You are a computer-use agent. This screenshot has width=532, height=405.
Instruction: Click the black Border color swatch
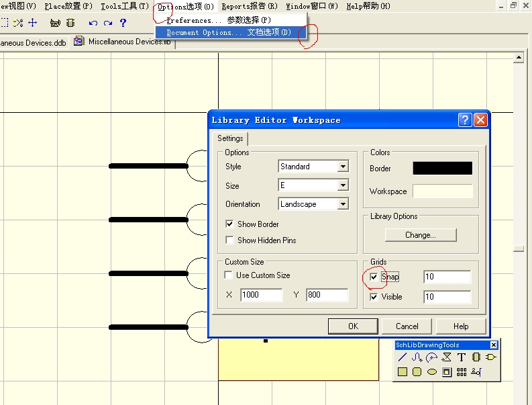[x=442, y=169]
